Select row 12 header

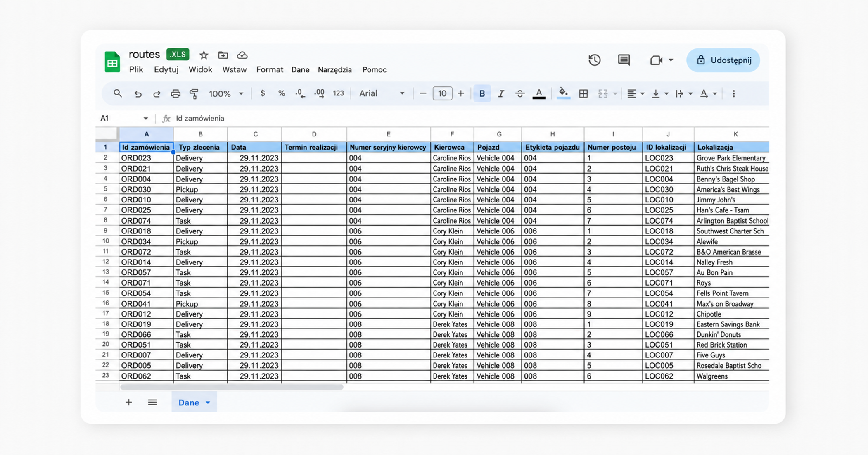tap(106, 262)
